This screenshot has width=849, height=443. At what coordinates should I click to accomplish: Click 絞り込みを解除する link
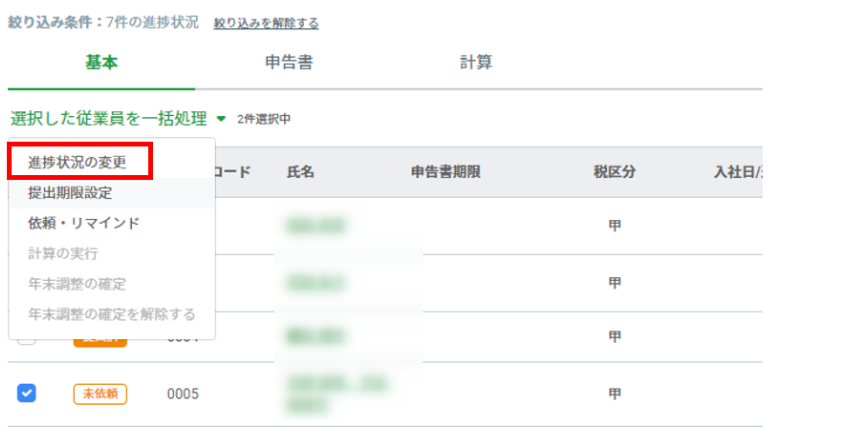point(266,22)
